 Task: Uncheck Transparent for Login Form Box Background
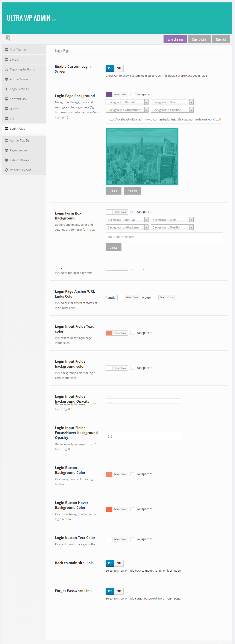(132, 212)
